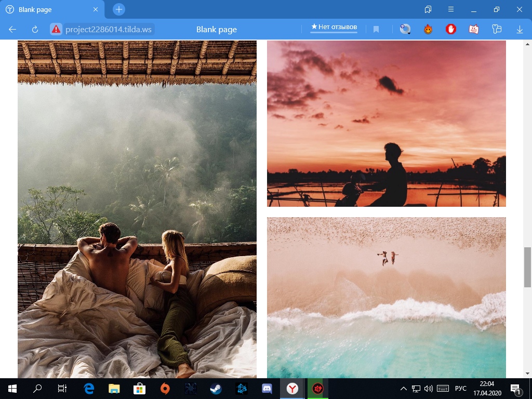Click the vertical scrollbar thumb

[527, 268]
